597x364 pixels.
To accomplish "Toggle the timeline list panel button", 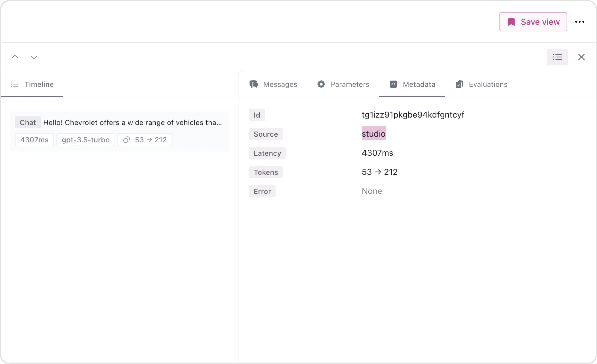I will pos(557,57).
